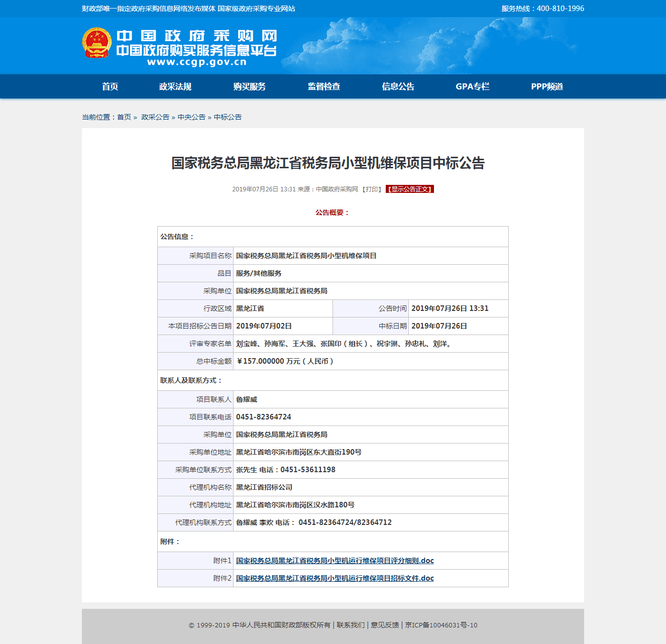Go to 购买服务 section
Screen dimensions: 666x644
tap(250, 86)
